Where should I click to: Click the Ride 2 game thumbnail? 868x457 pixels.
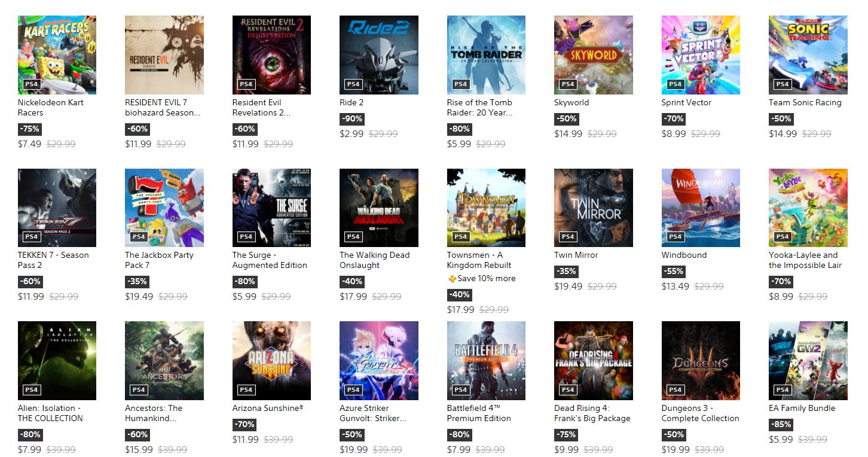(379, 55)
